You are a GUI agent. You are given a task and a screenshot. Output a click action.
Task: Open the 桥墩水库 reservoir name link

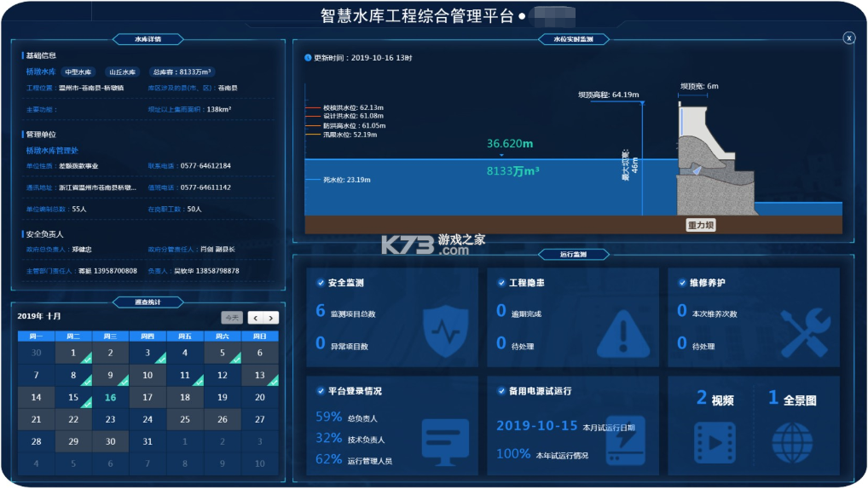tap(41, 72)
